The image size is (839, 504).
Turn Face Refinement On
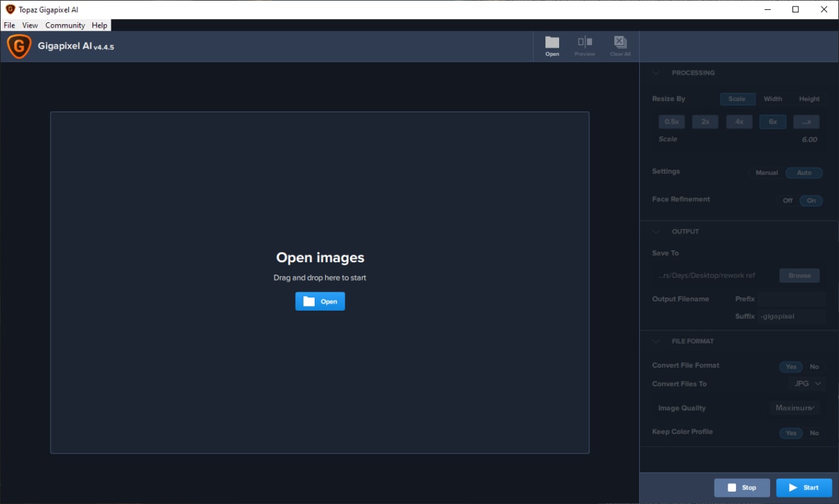(811, 201)
